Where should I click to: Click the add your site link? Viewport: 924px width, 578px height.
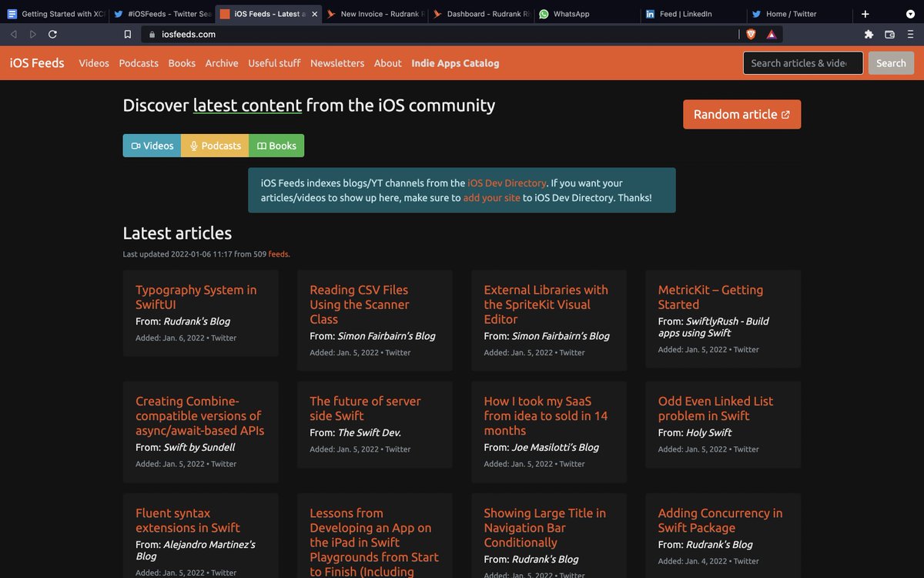pos(491,198)
